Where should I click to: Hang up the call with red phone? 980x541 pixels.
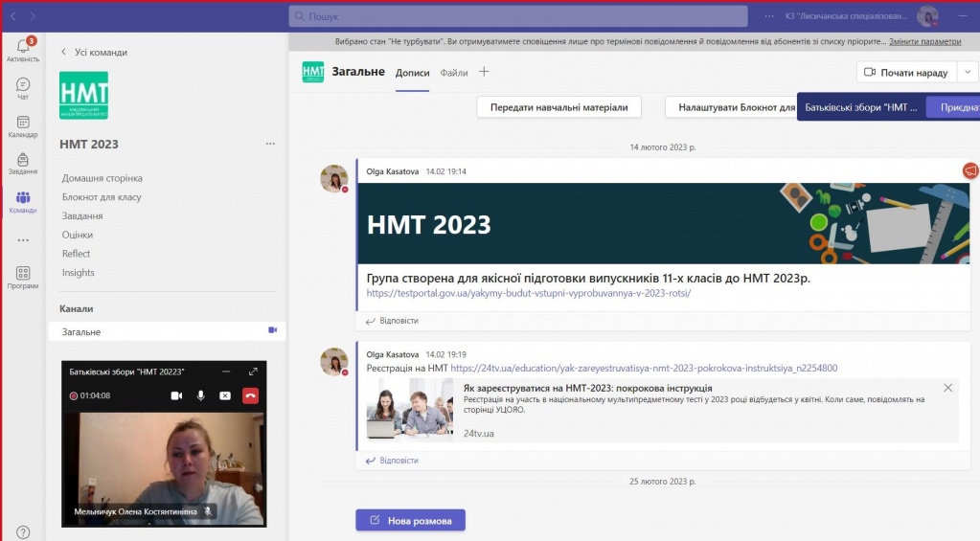click(x=250, y=395)
